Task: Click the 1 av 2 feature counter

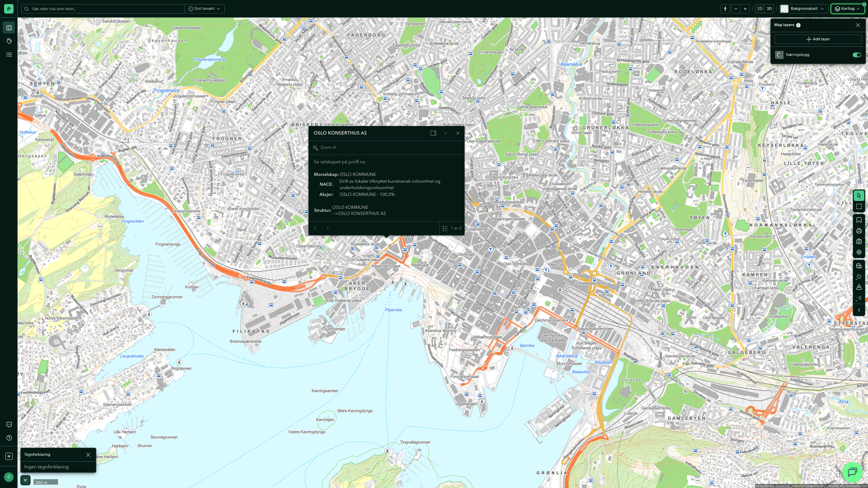Action: pos(456,228)
